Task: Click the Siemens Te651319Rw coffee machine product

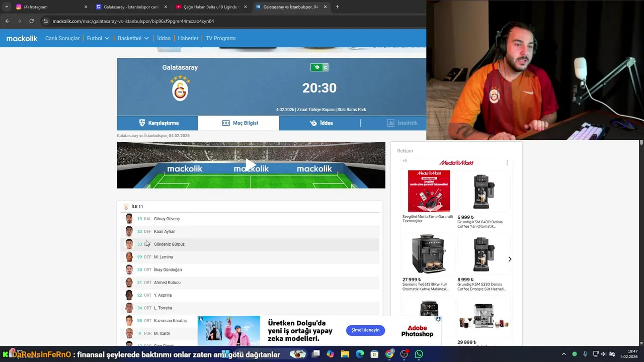Action: [x=429, y=262]
